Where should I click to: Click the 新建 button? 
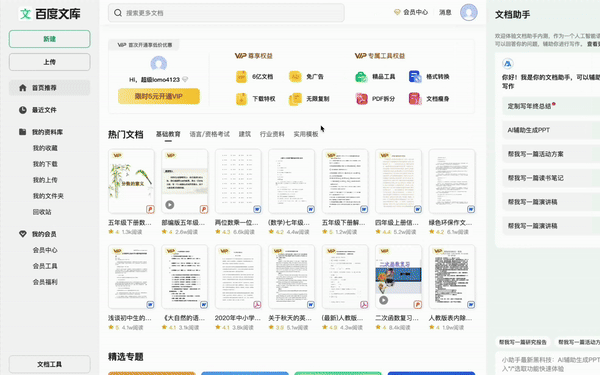tap(50, 39)
